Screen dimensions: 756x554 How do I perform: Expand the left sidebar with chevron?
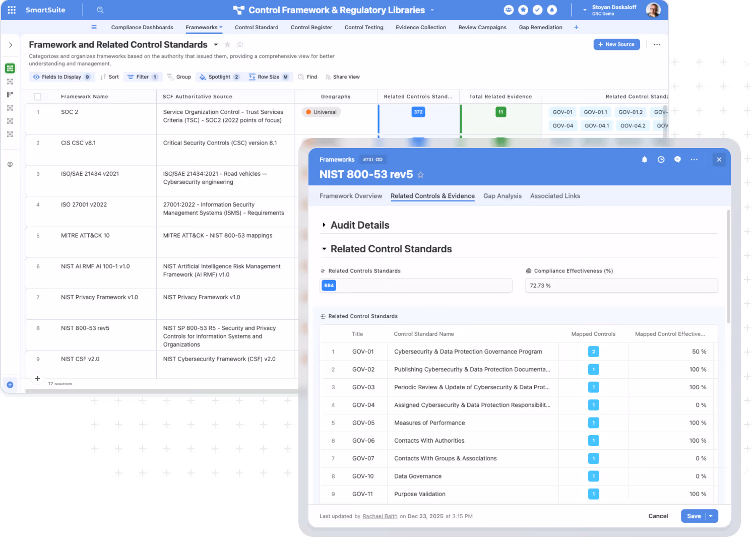tap(11, 45)
